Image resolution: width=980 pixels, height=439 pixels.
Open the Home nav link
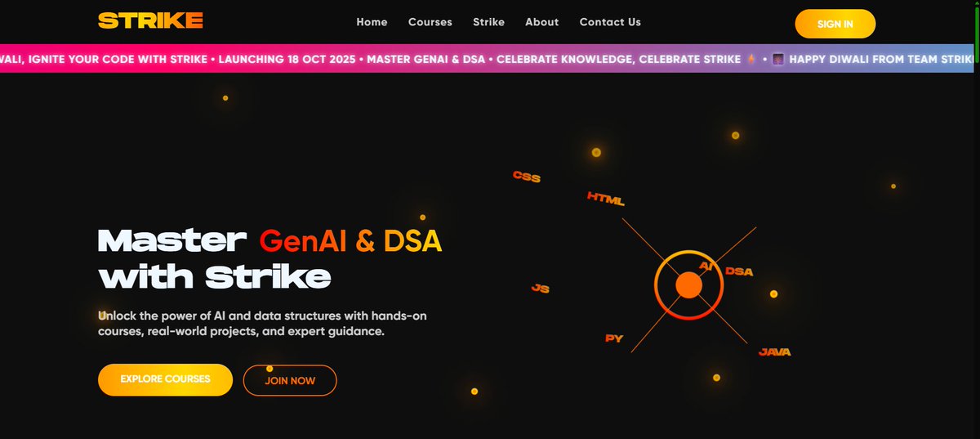pyautogui.click(x=372, y=22)
